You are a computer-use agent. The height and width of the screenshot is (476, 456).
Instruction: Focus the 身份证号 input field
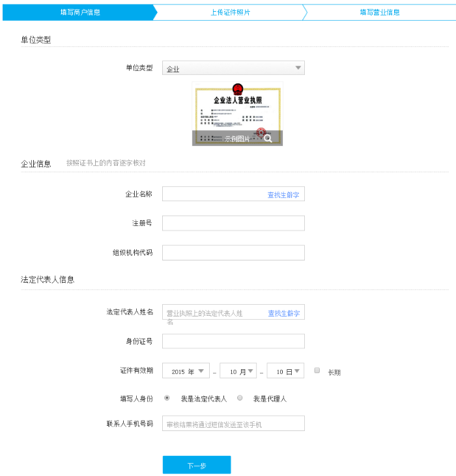(233, 341)
